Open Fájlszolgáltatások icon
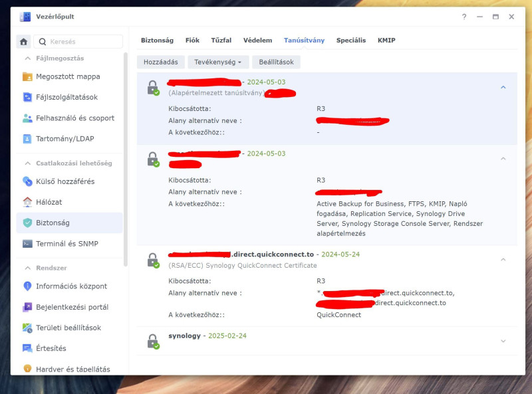Image resolution: width=532 pixels, height=394 pixels. click(x=27, y=97)
